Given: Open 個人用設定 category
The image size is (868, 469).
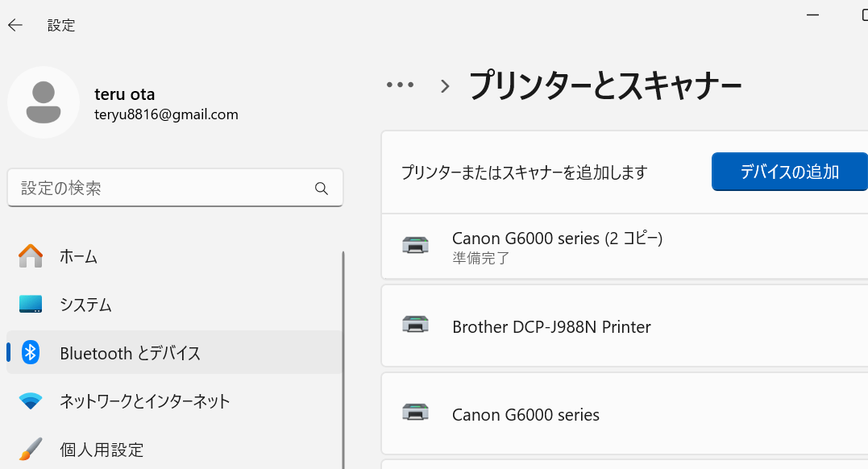Looking at the screenshot, I should [174, 449].
